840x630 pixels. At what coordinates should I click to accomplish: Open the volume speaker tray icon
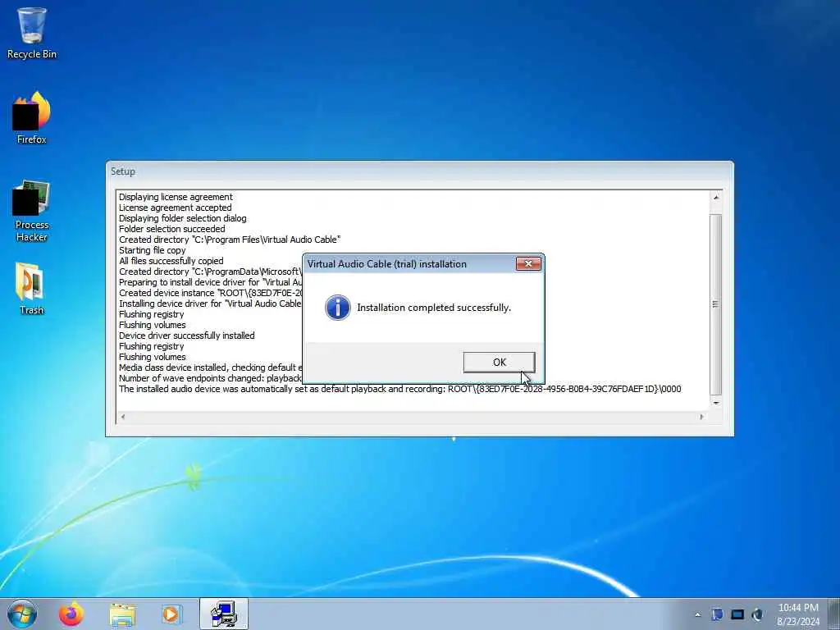(757, 614)
